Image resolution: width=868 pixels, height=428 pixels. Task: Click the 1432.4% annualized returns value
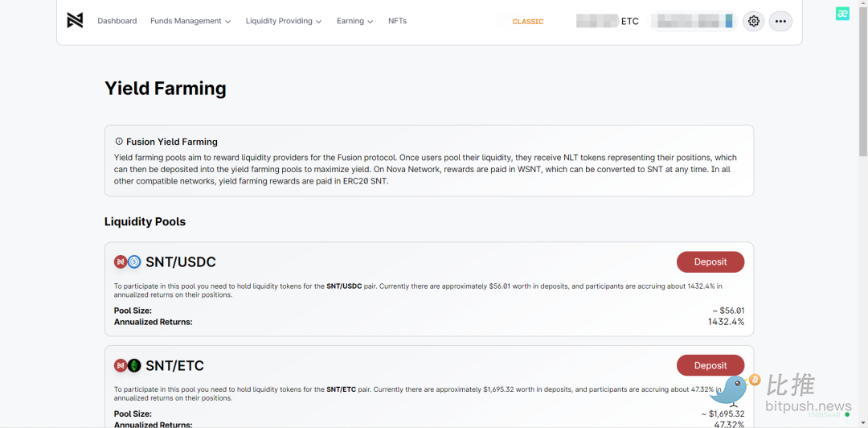pyautogui.click(x=727, y=322)
